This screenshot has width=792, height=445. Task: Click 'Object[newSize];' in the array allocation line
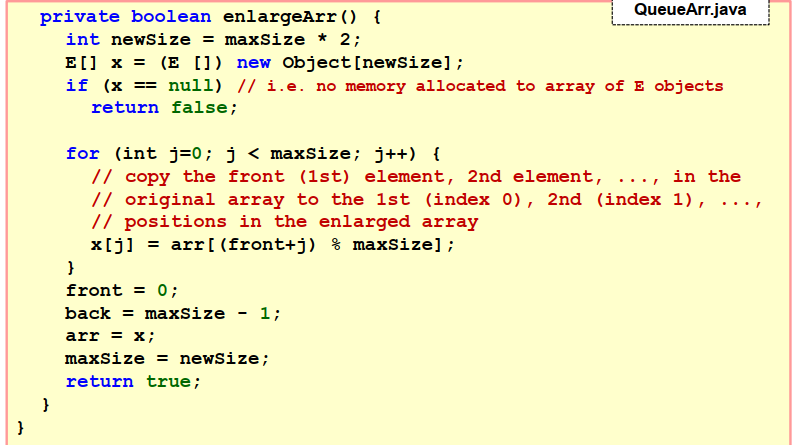[373, 63]
